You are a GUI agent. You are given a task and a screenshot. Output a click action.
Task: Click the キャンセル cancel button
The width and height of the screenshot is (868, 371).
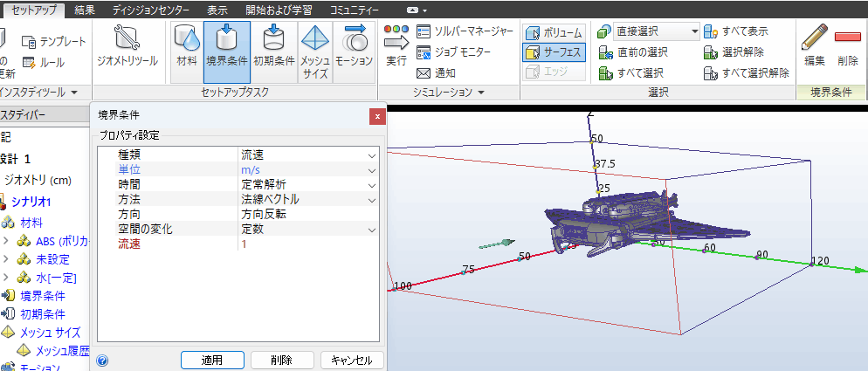(x=352, y=360)
